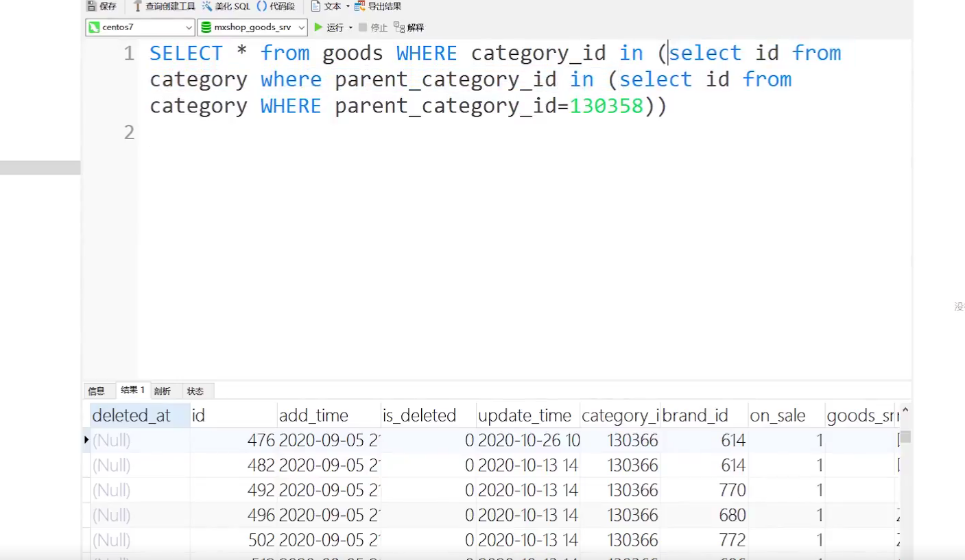Switch to the Info (信息) tab
Screen dimensions: 965x560
[x=96, y=391]
